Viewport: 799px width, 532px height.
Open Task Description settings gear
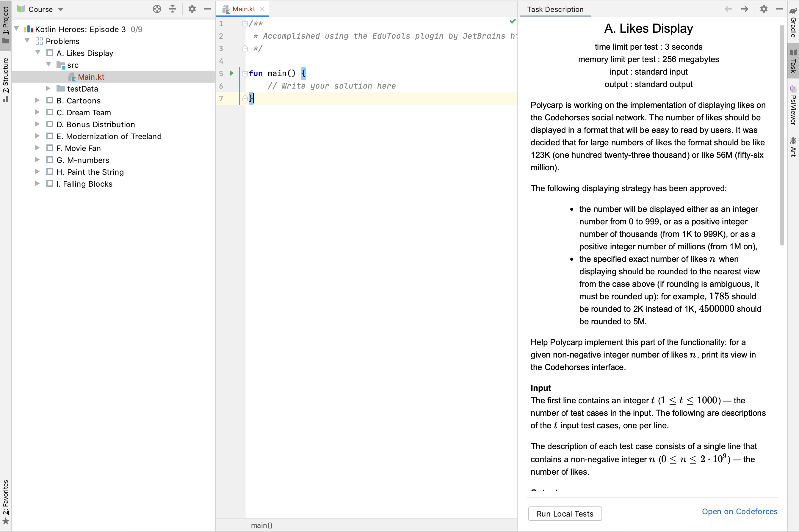(x=764, y=9)
